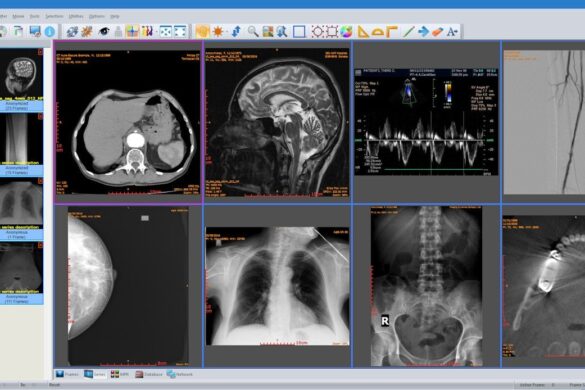Open the information icon in toolbar
Viewport: 585px width, 390px height.
[50, 32]
